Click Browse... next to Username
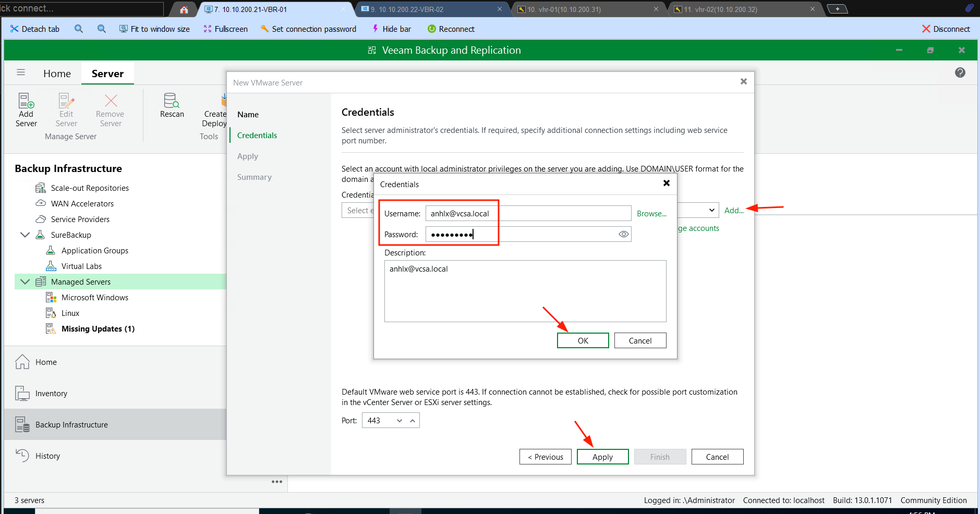 651,214
